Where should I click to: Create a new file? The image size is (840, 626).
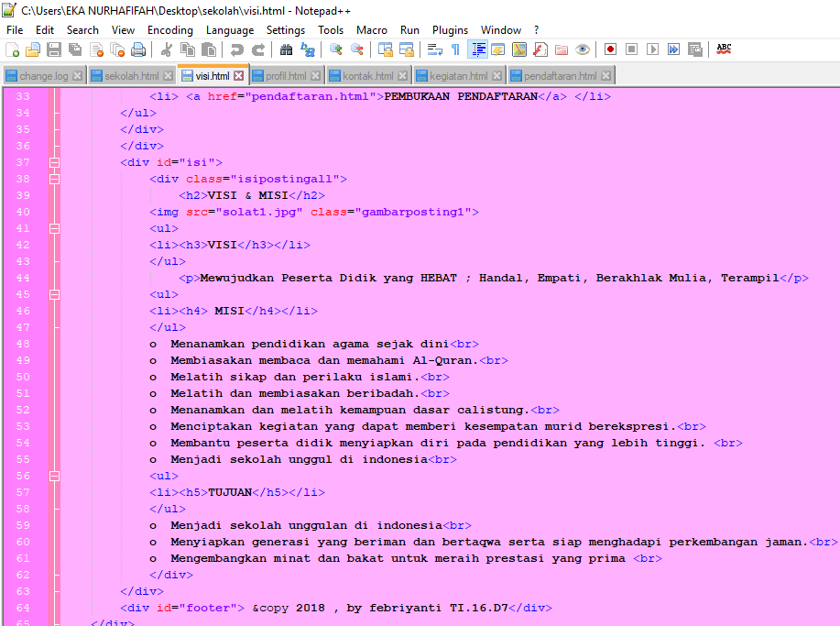tap(12, 50)
